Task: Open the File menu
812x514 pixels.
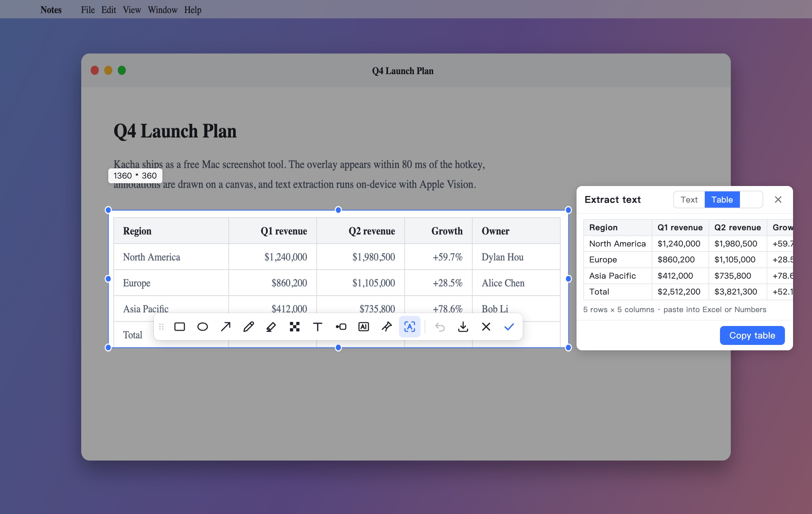Action: tap(88, 10)
